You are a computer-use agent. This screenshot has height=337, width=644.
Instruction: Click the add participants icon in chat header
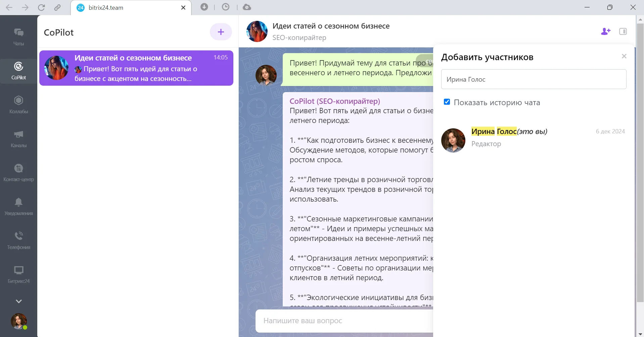[x=605, y=31]
